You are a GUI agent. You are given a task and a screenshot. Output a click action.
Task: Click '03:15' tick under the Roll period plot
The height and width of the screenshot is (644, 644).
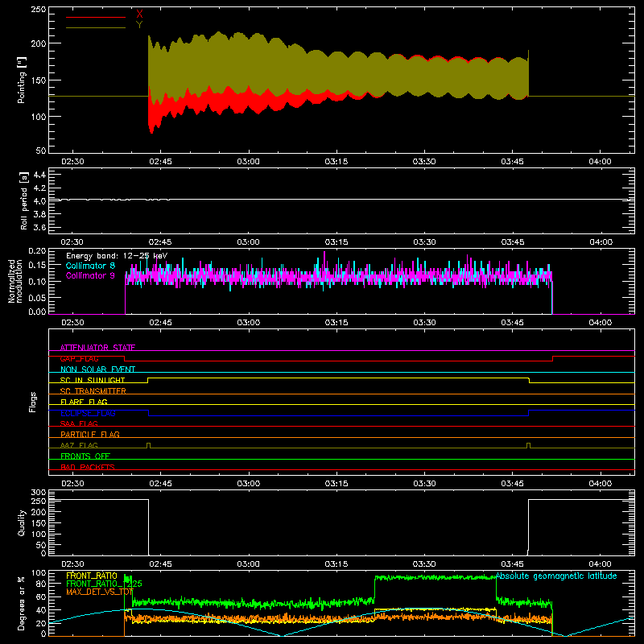tap(336, 242)
